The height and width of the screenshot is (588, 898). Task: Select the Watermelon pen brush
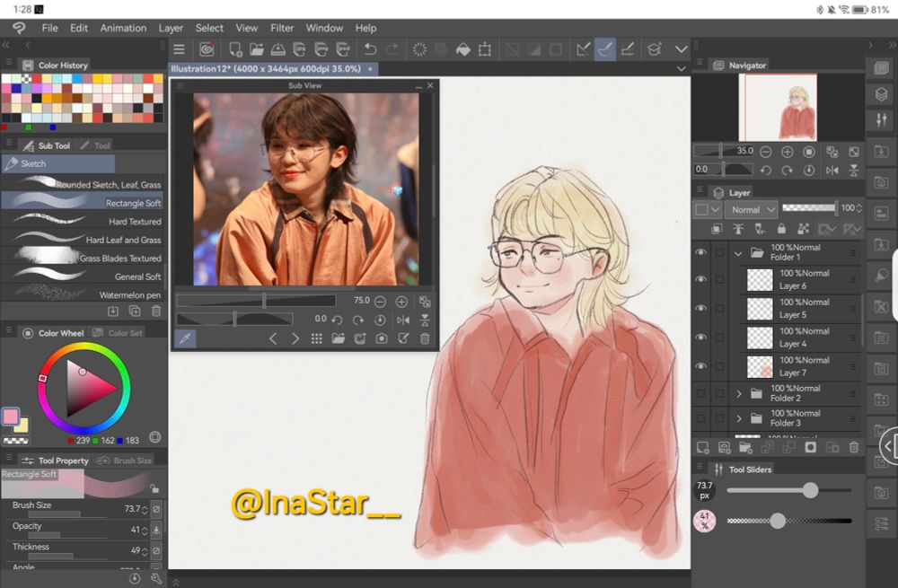(x=85, y=294)
